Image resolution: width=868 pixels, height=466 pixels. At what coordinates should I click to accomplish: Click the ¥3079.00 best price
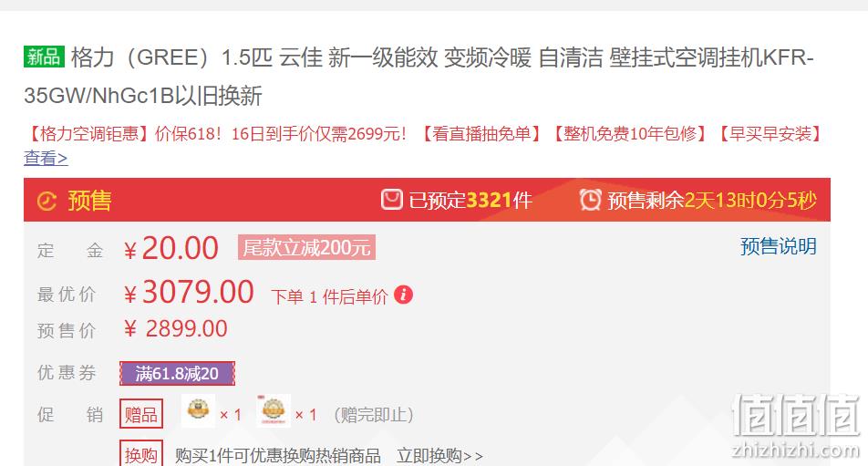pos(189,292)
